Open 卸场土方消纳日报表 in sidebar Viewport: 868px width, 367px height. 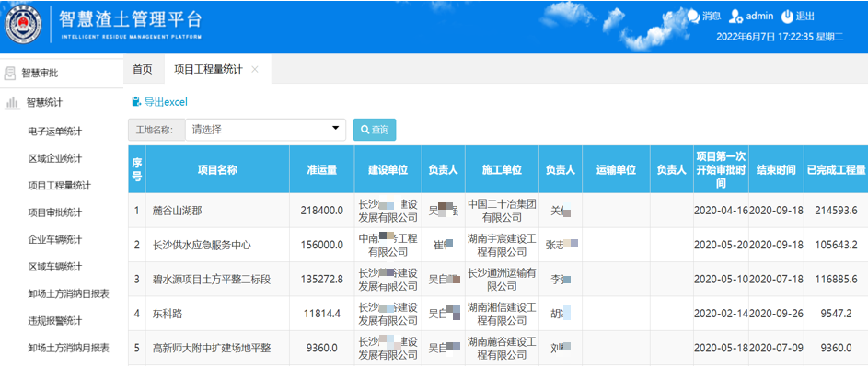click(68, 294)
